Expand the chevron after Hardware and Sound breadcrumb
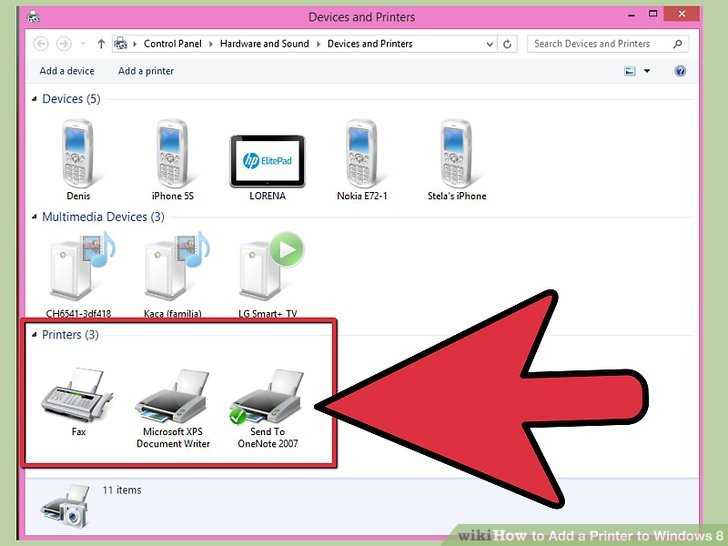This screenshot has height=546, width=728. [x=318, y=44]
